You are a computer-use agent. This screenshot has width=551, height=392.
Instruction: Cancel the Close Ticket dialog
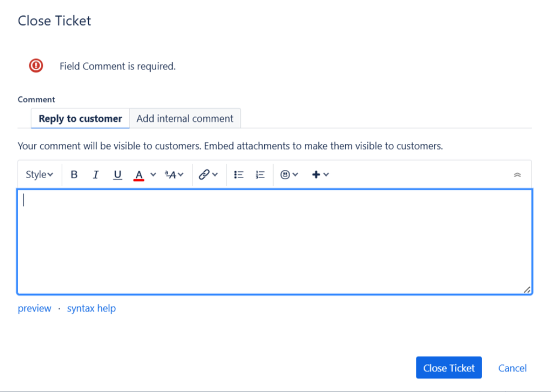click(512, 368)
